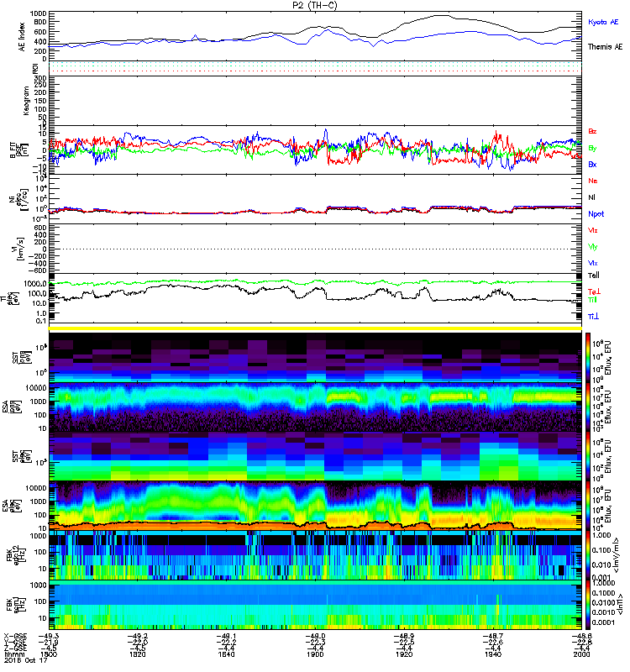Click the 0.0001 color bar tick
Image resolution: width=630 pixels, height=672 pixels.
pyautogui.click(x=603, y=622)
